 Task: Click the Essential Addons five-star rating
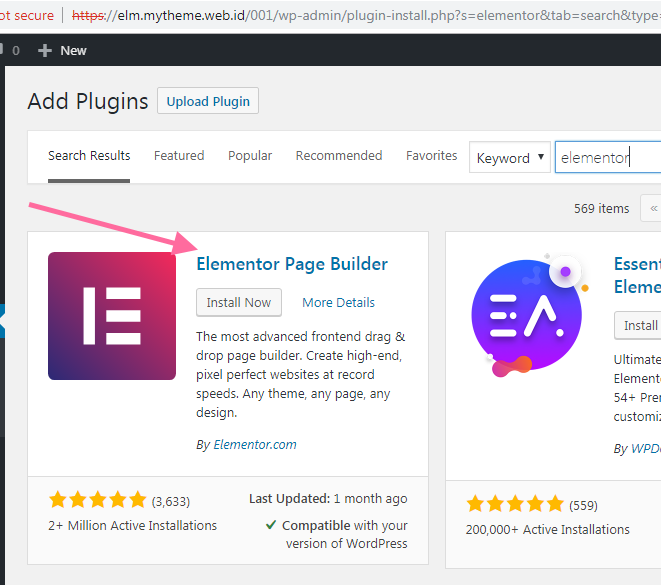(515, 504)
